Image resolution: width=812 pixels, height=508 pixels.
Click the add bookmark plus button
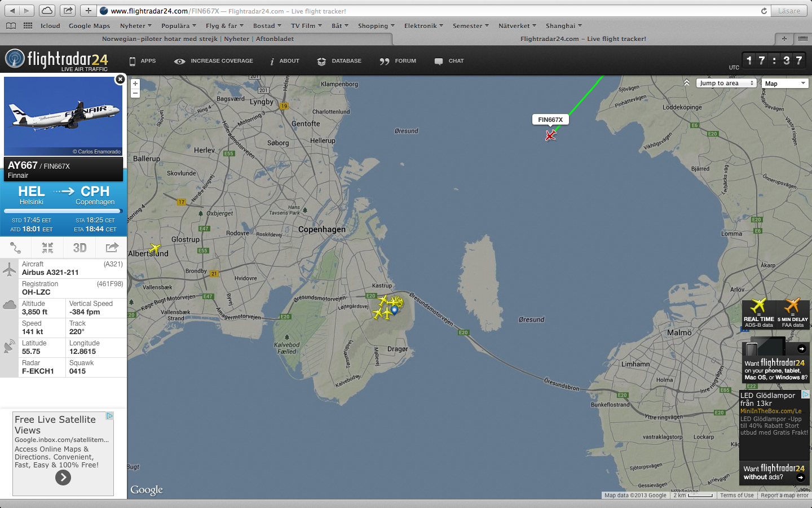click(88, 11)
